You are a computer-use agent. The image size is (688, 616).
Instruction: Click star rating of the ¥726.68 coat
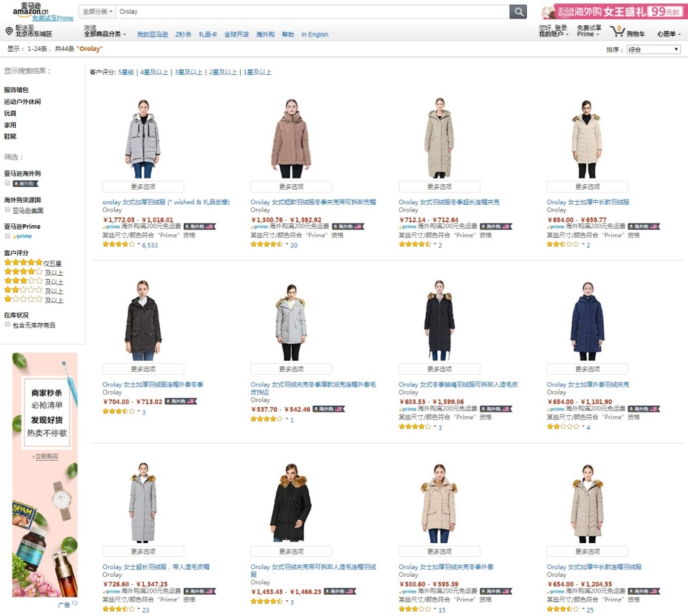pos(118,609)
